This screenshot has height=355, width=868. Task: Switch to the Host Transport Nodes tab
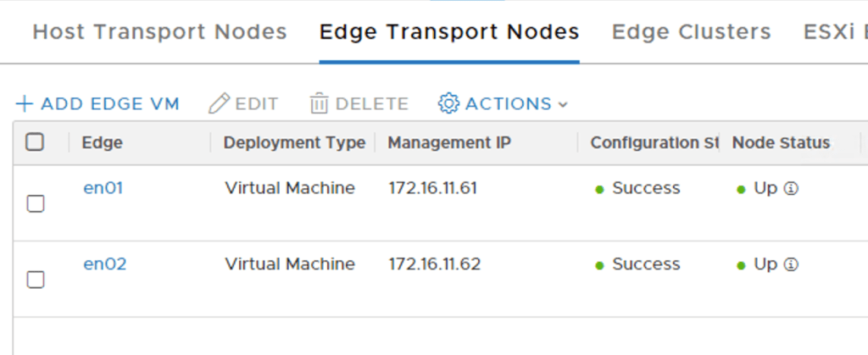coord(159,32)
